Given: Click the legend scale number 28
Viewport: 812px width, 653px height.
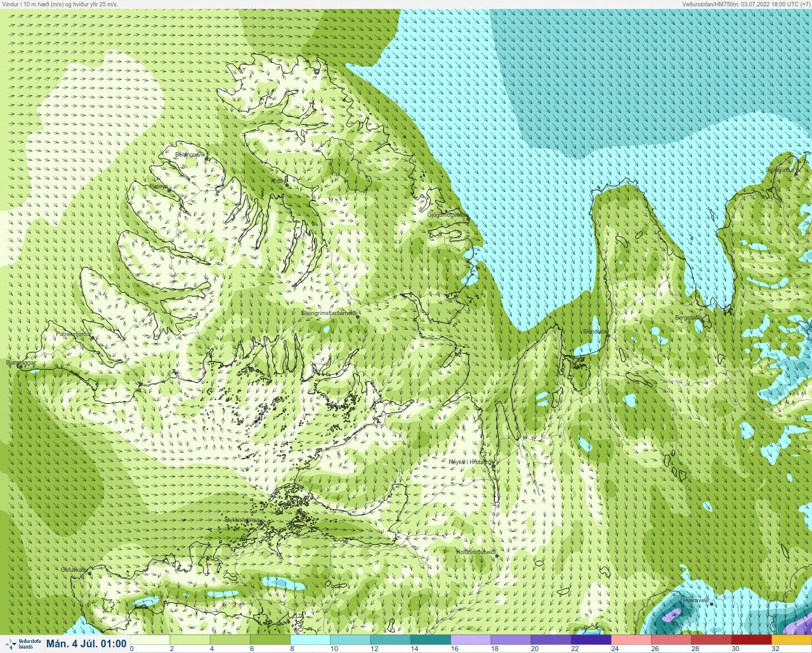Looking at the screenshot, I should click(x=695, y=649).
